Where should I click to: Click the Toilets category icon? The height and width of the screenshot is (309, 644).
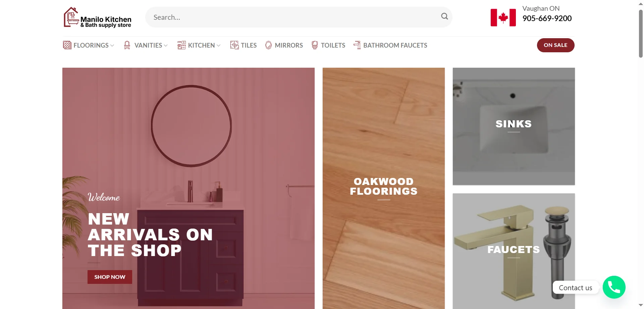[x=315, y=45]
